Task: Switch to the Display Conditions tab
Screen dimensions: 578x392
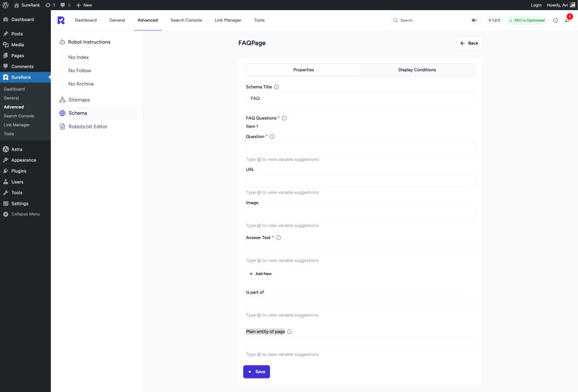Action: [417, 69]
